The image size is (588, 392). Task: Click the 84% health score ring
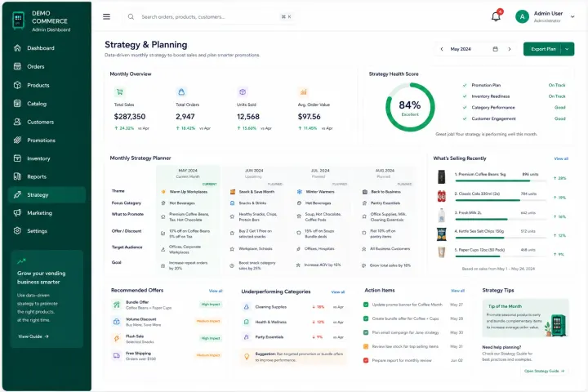(410, 107)
